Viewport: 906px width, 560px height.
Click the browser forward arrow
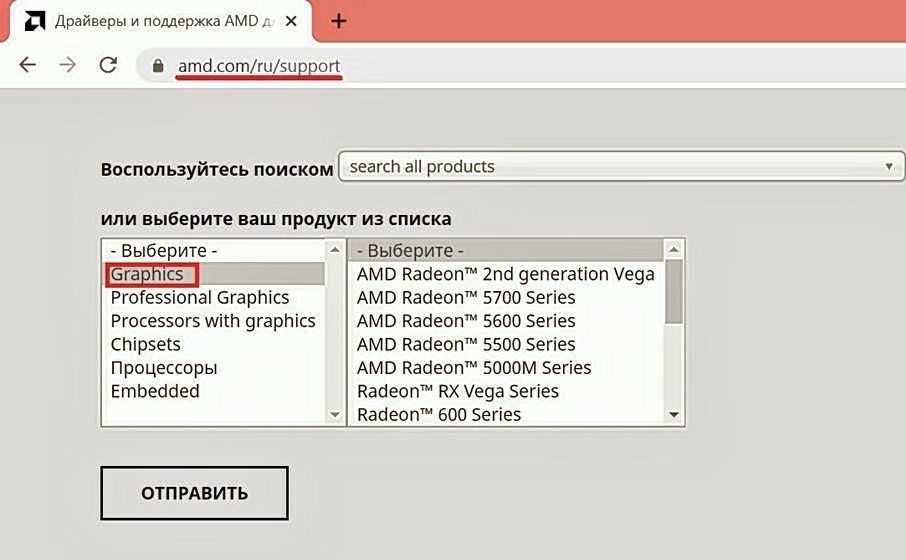67,66
